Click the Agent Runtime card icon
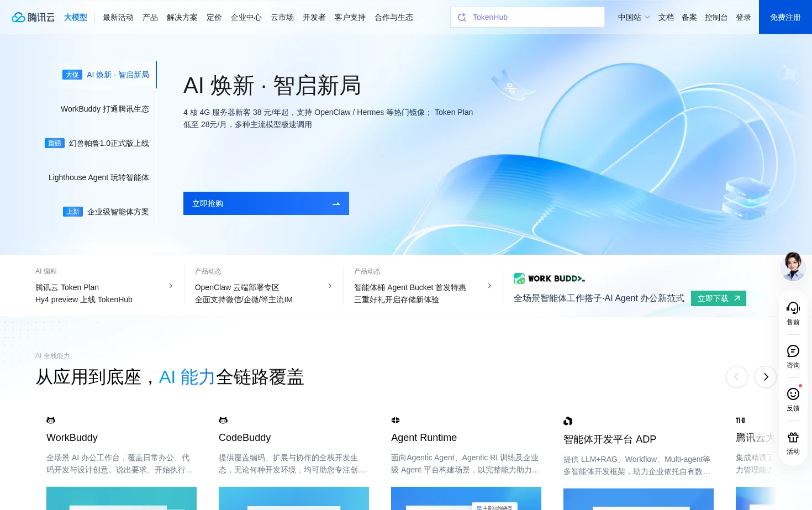 click(396, 420)
